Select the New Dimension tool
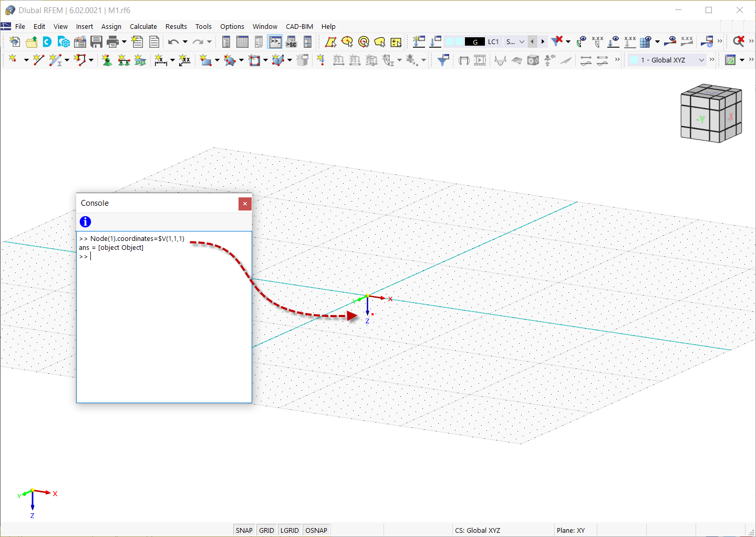This screenshot has height=537, width=756. [160, 60]
